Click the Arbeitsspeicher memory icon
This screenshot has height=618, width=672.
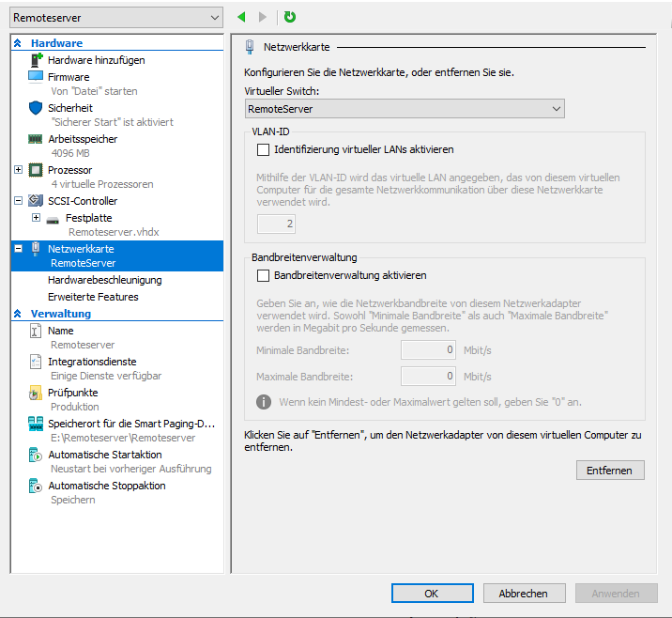coord(35,139)
